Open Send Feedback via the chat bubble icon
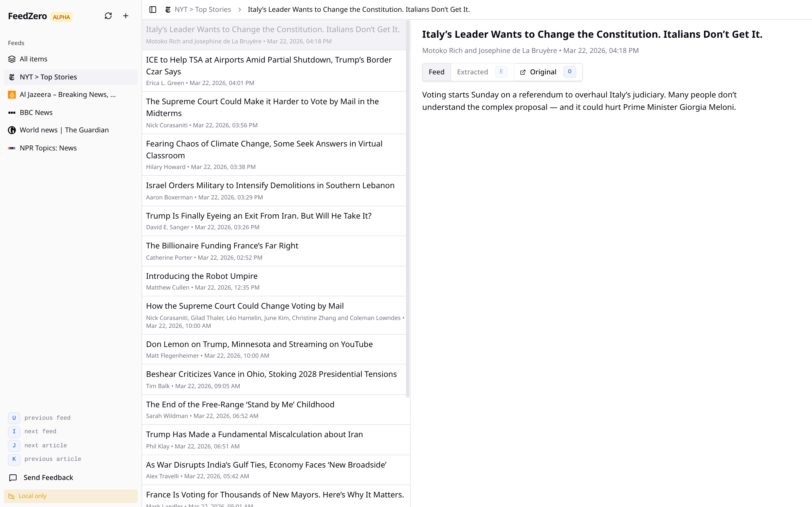812x507 pixels. [x=13, y=477]
